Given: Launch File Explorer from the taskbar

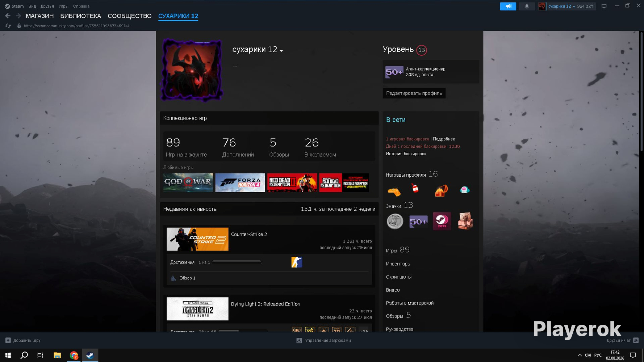Looking at the screenshot, I should pyautogui.click(x=57, y=355).
